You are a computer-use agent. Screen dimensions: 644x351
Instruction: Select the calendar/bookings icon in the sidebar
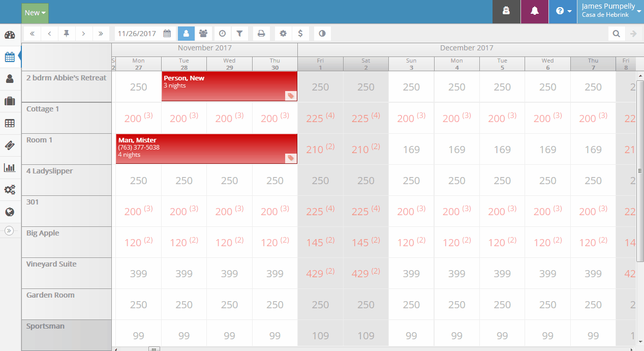point(10,57)
